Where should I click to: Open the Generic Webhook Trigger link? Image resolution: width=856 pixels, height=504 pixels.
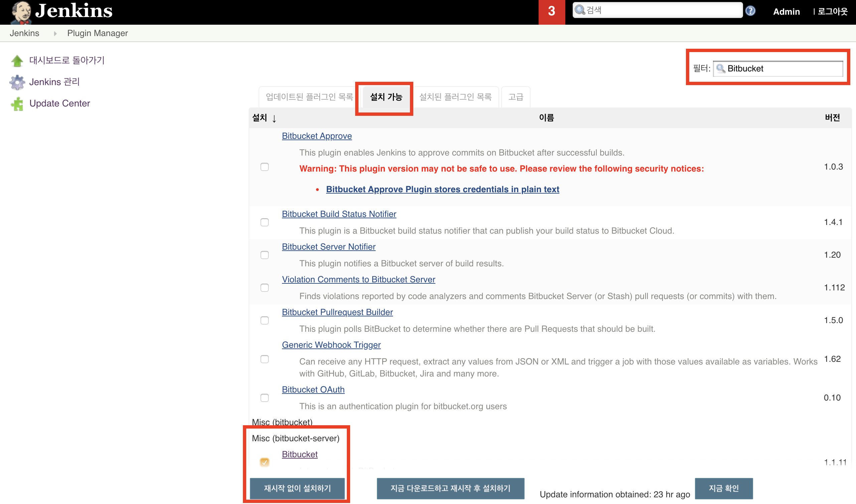[x=331, y=345]
